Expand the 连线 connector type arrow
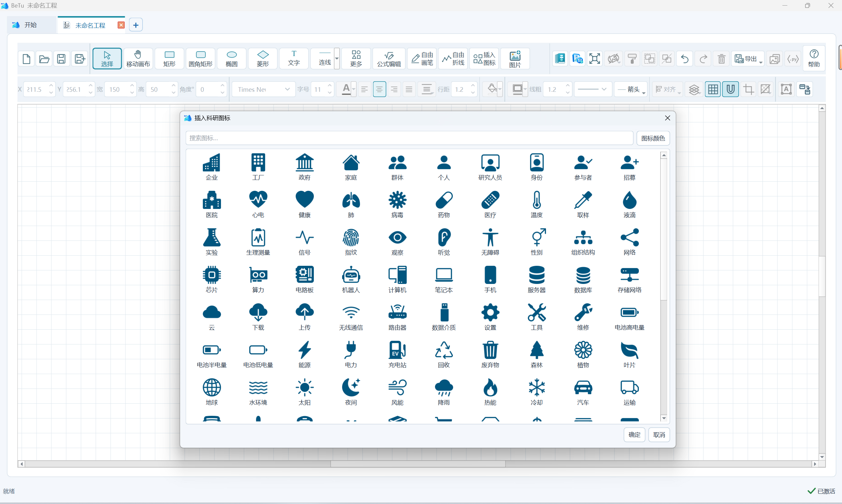 337,59
